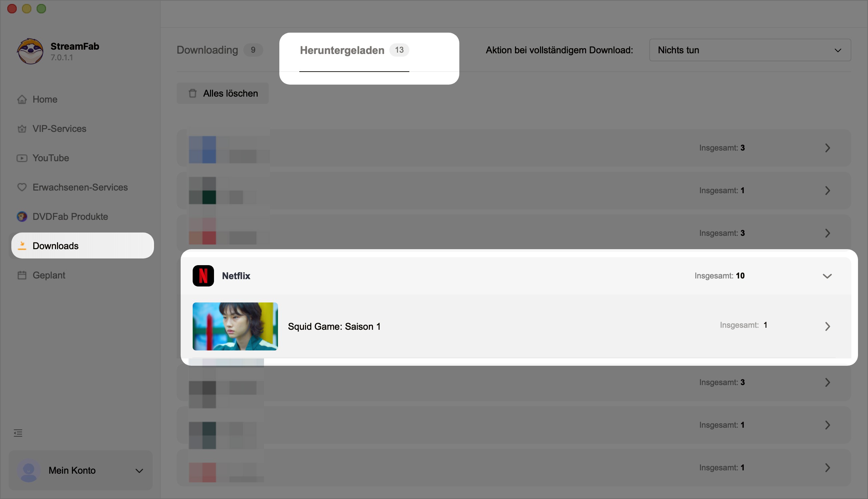Open the Home section
The width and height of the screenshot is (868, 499).
45,99
